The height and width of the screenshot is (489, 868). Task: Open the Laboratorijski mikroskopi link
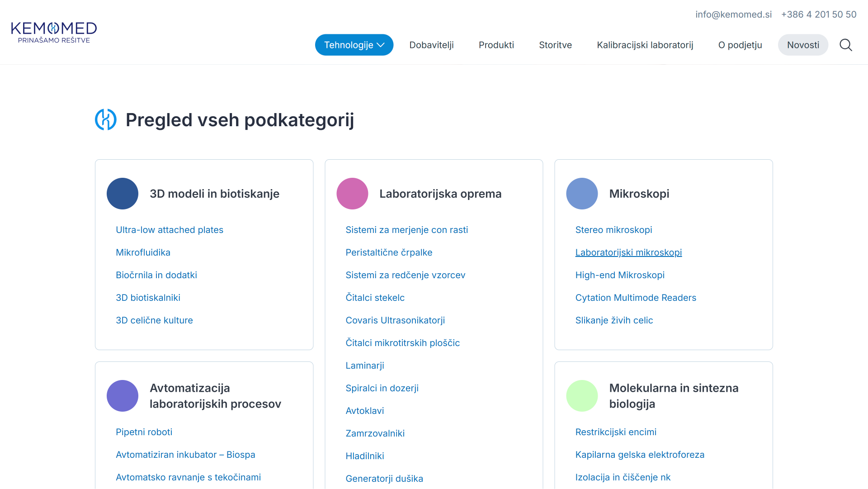pyautogui.click(x=628, y=252)
